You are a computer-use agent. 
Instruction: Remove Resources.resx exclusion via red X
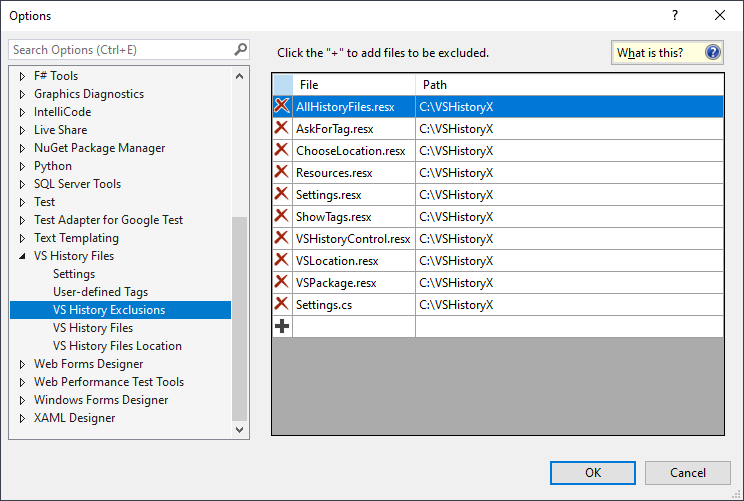click(x=282, y=172)
